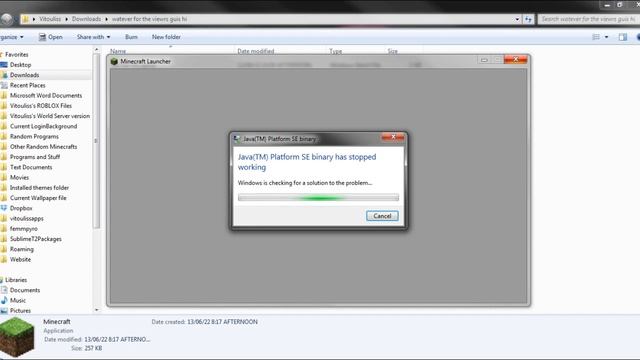The image size is (640, 360).
Task: Open the view options dropdown arrow
Action: point(607,37)
